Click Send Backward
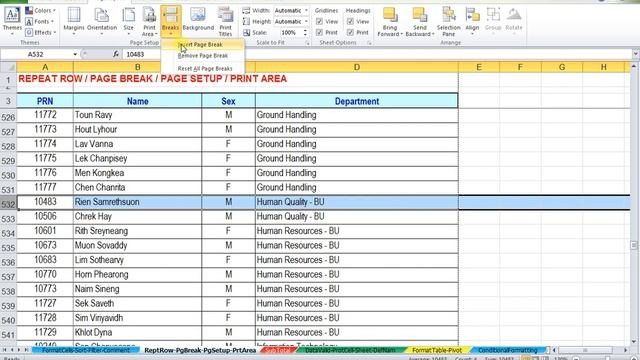Screen dimensions: 640x360 (420, 21)
